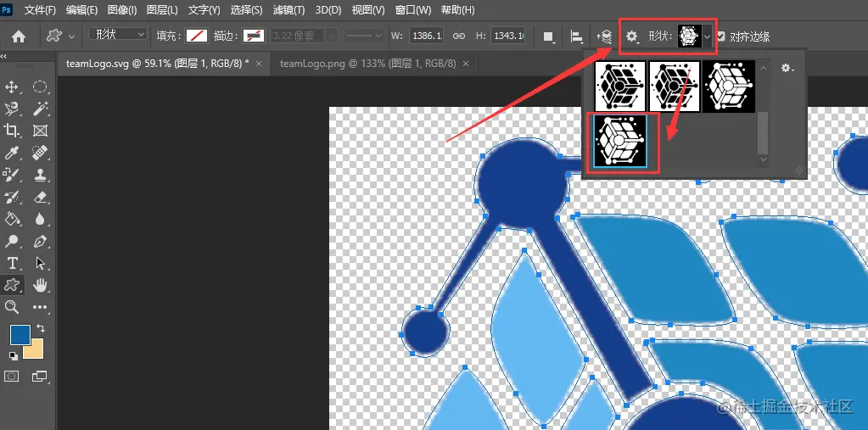Expand the 形状 shape picker dropdown arrow

[707, 36]
